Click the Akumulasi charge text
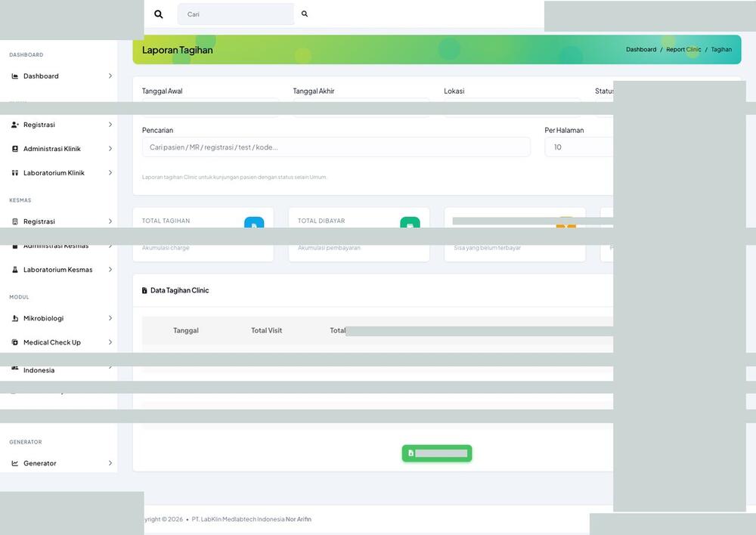Screen dimensions: 756x535 166,248
